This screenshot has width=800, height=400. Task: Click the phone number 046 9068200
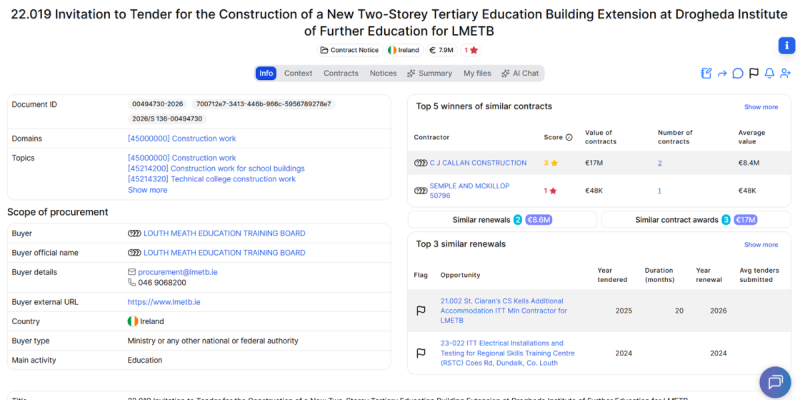pos(162,282)
